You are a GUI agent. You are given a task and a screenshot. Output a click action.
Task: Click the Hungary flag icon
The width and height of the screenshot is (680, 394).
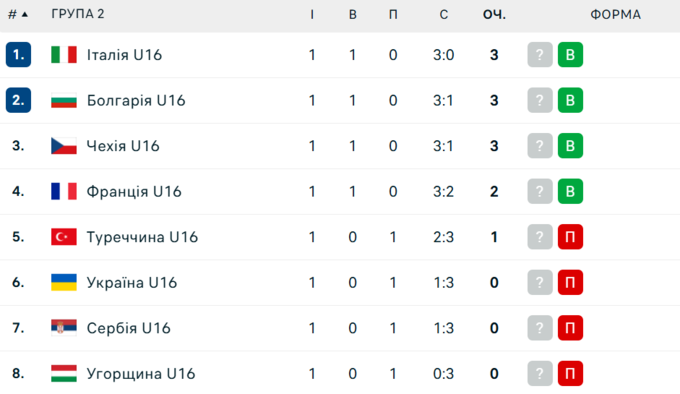[64, 373]
